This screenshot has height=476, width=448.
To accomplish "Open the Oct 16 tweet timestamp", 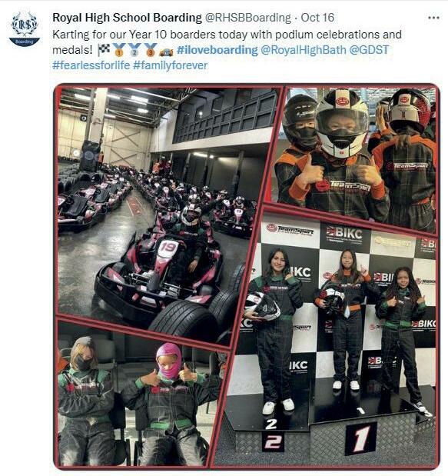I will tap(317, 18).
